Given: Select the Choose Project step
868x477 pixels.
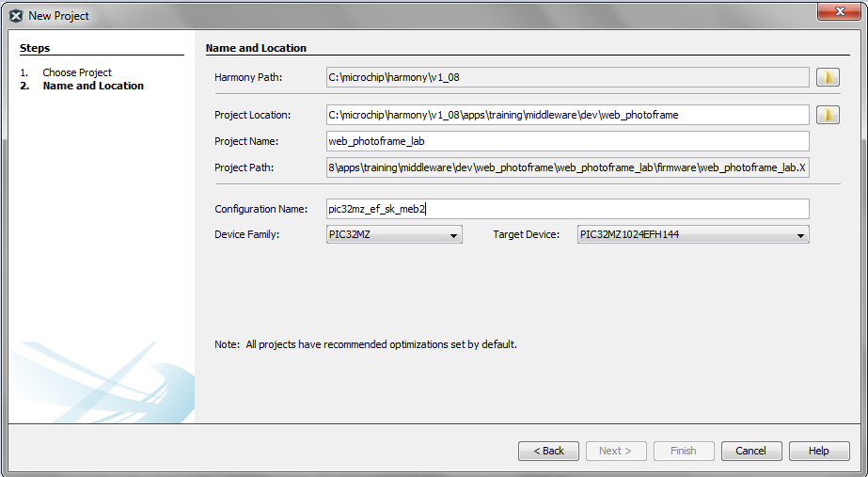Looking at the screenshot, I should [x=77, y=72].
